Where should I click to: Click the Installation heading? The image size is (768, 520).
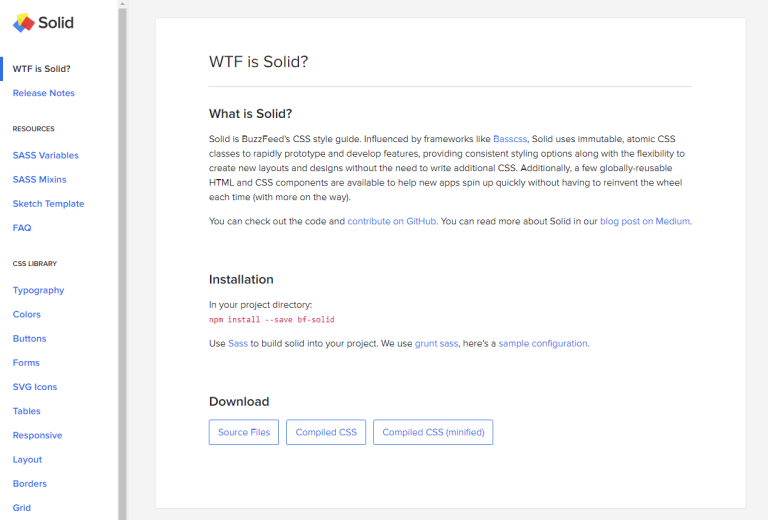[x=241, y=280]
